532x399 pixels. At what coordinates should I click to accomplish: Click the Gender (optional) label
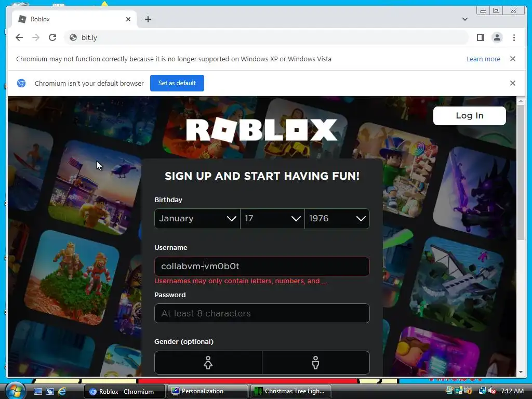coord(184,342)
